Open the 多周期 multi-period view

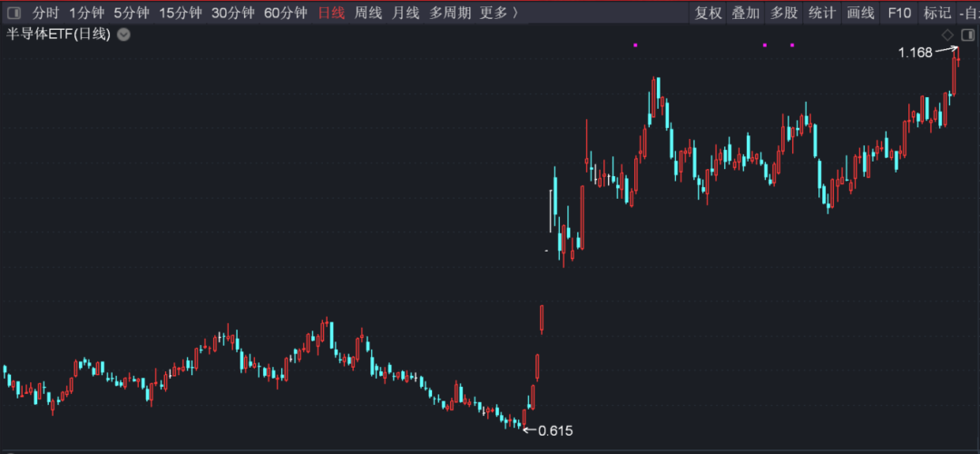pos(449,13)
